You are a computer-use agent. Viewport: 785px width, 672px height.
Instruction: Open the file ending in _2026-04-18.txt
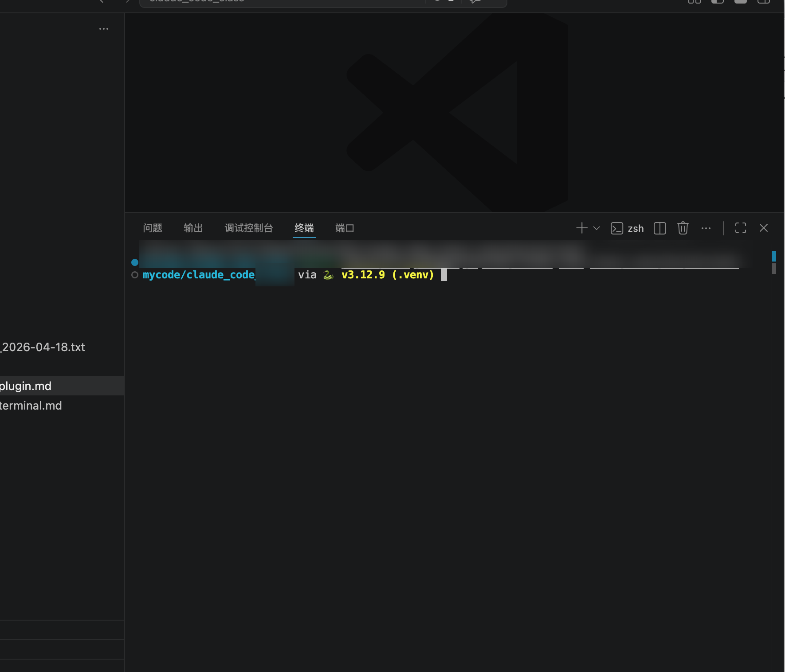pos(62,347)
